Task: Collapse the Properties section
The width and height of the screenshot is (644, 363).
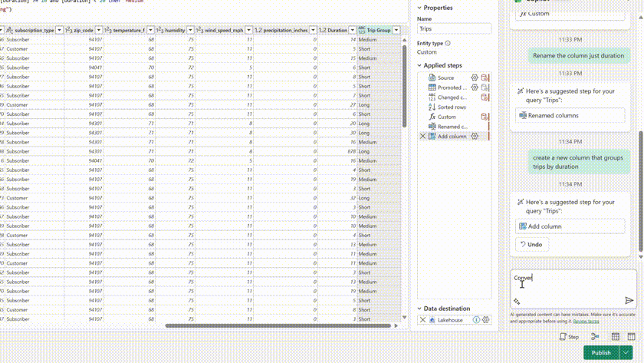Action: (419, 8)
